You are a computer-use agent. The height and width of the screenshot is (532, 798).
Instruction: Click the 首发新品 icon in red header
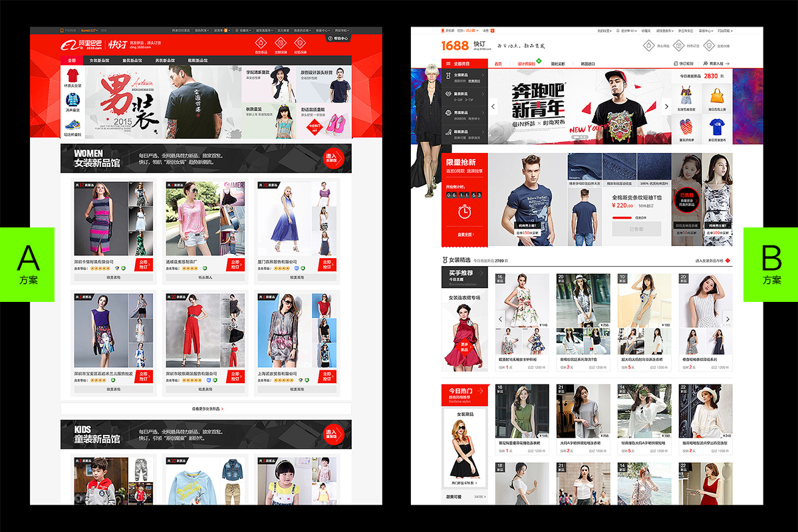[261, 44]
